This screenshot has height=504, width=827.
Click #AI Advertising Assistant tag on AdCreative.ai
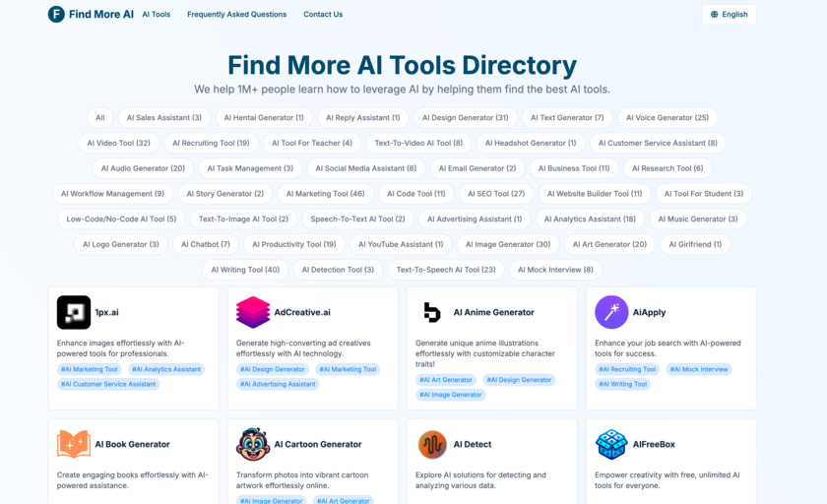(278, 384)
